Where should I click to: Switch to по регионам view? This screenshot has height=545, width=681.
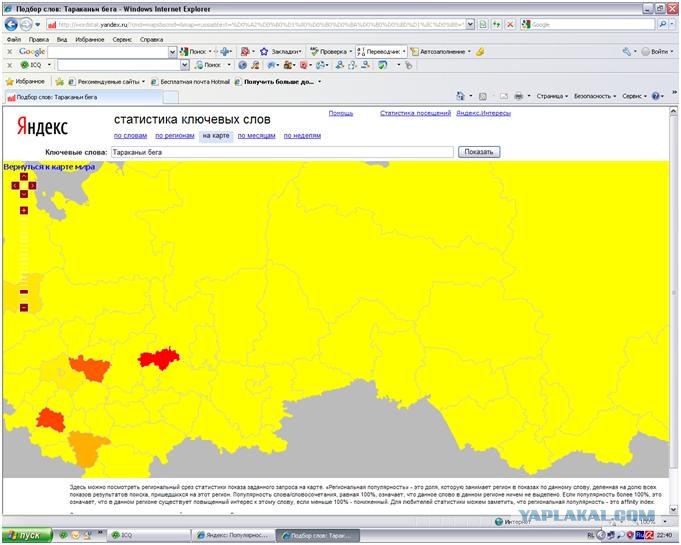(175, 135)
